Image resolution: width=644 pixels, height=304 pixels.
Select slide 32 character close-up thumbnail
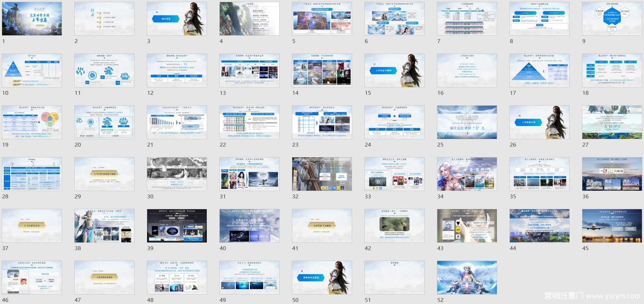click(x=322, y=174)
